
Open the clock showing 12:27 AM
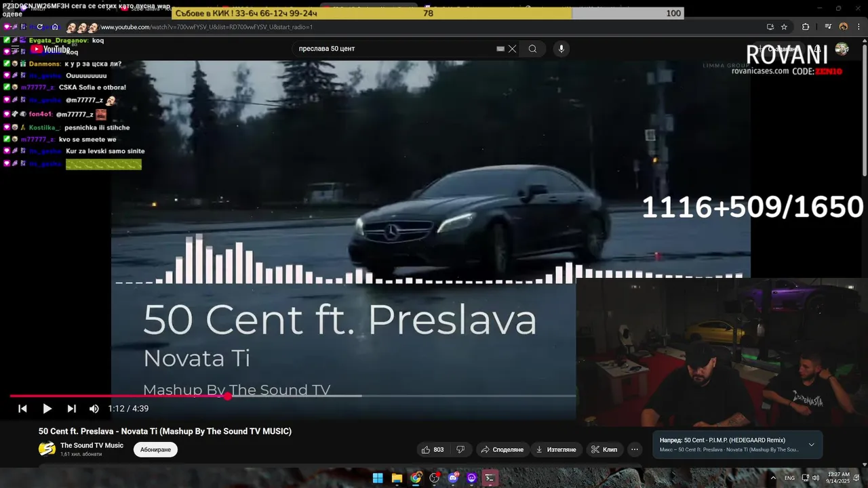coord(838,478)
